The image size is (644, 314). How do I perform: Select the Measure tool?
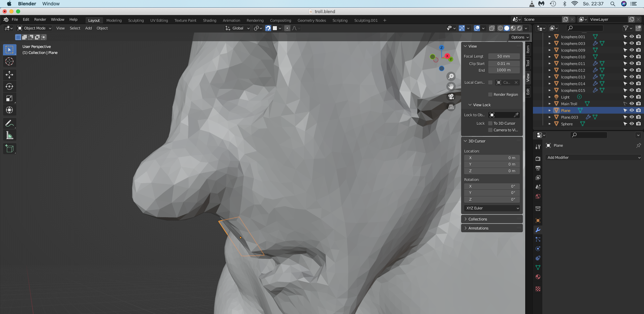coord(9,135)
